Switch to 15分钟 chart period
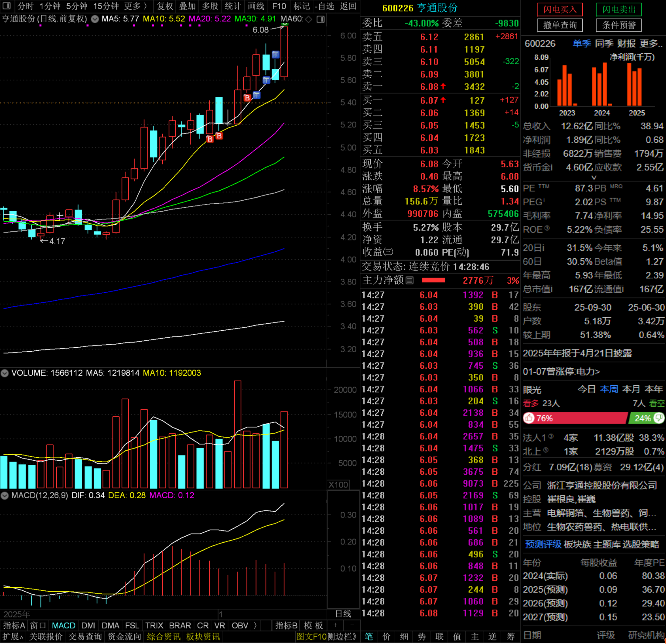Image resolution: width=666 pixels, height=644 pixels. coord(106,6)
